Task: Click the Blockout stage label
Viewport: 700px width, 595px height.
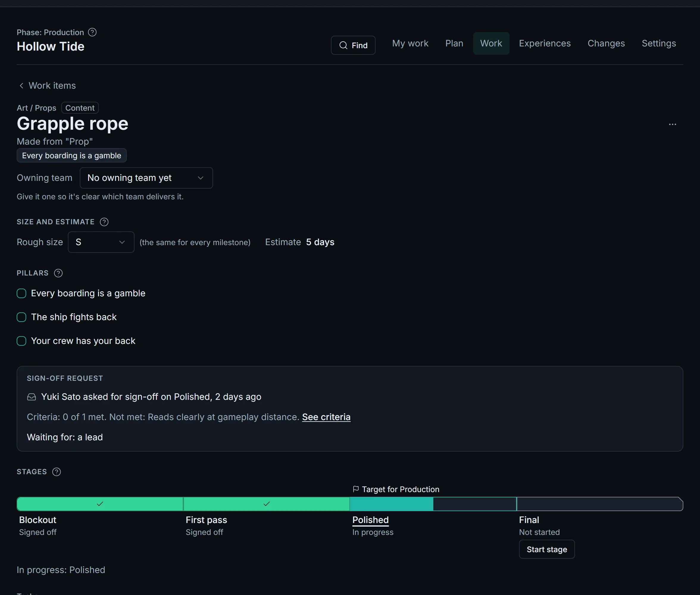Action: [x=37, y=520]
